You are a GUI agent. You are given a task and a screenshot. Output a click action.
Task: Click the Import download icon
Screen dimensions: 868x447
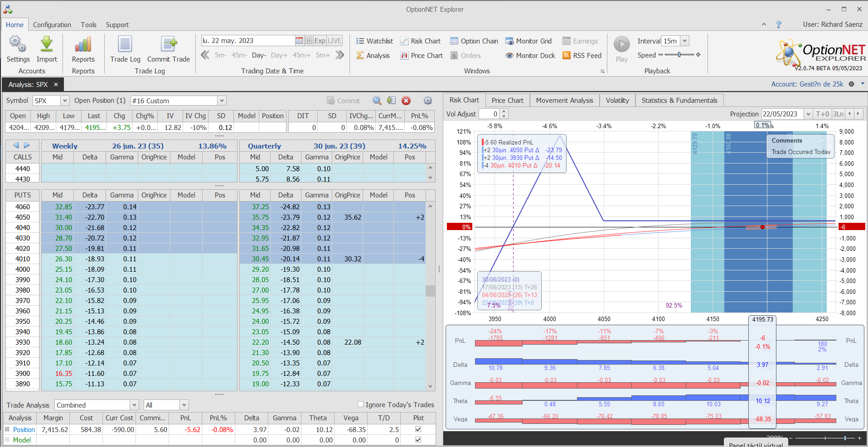pos(47,44)
